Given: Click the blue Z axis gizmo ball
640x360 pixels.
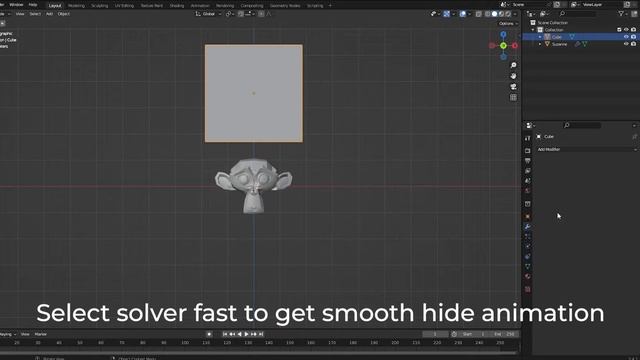Looking at the screenshot, I should tap(503, 35).
